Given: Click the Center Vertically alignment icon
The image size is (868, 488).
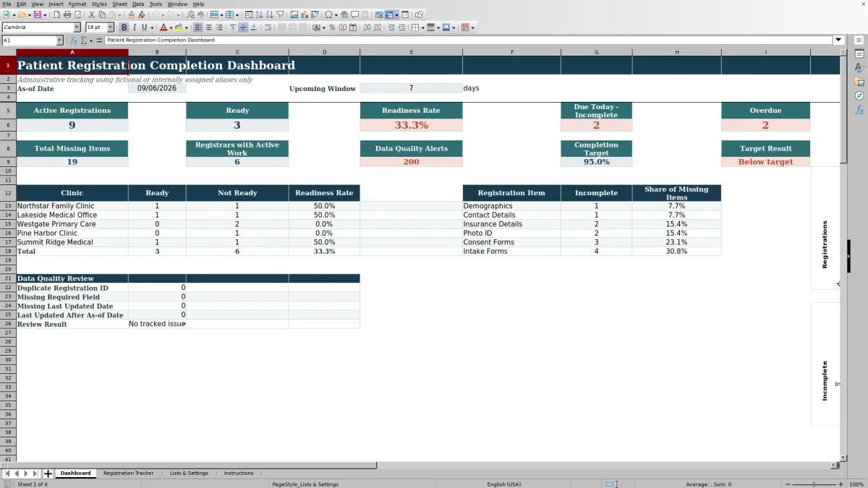Looking at the screenshot, I should click(x=243, y=27).
